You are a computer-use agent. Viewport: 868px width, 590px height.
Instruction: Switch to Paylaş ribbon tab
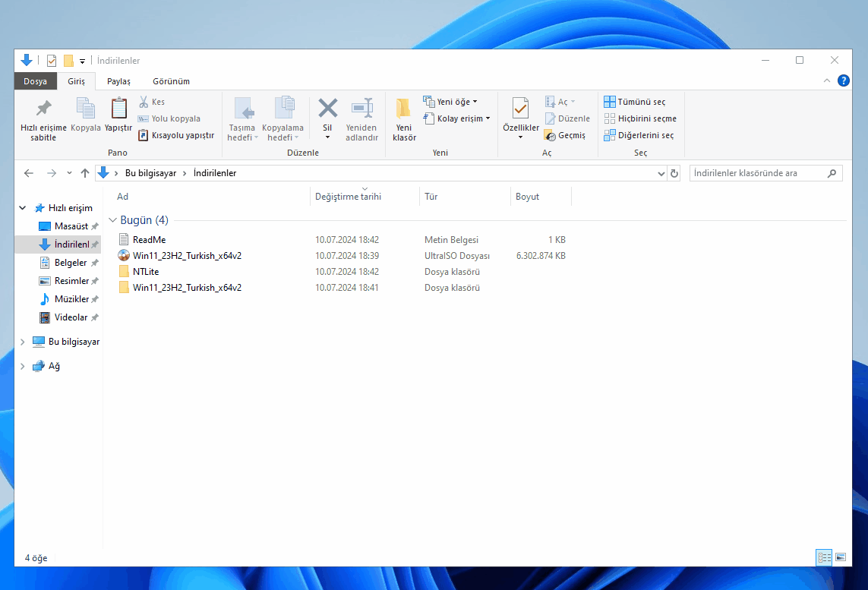[x=118, y=81]
